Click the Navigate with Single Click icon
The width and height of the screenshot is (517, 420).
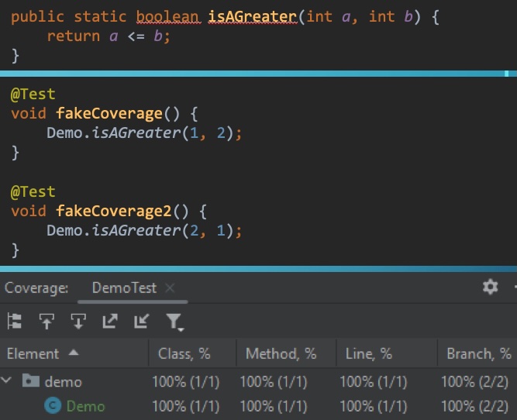point(47,321)
